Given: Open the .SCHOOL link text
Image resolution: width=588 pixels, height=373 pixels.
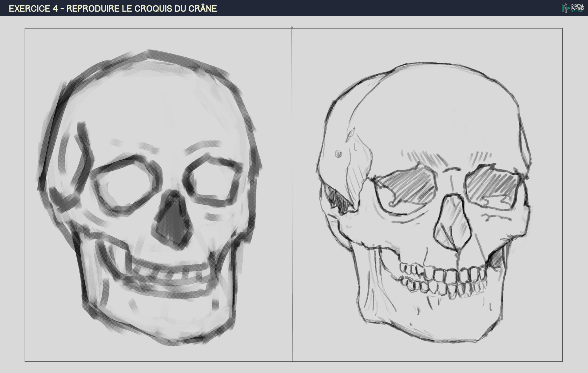Looking at the screenshot, I should pos(577,12).
